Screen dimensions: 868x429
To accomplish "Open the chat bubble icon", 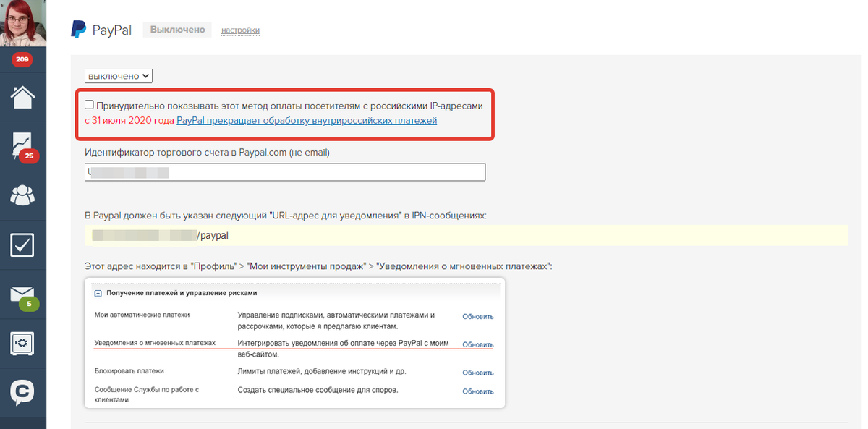I will [23, 392].
